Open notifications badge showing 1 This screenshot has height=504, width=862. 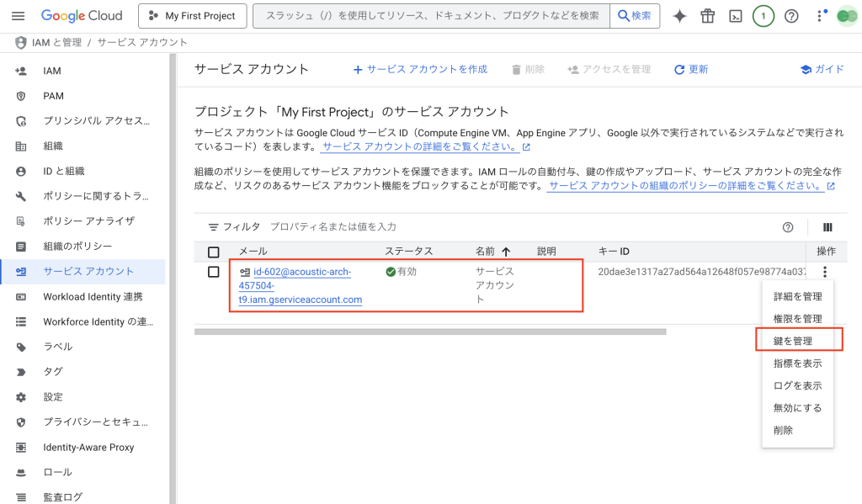pyautogui.click(x=763, y=16)
